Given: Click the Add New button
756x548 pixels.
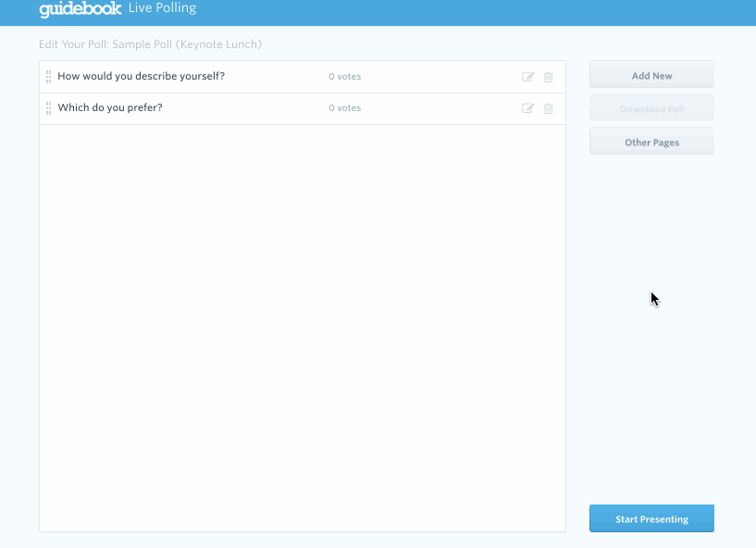Looking at the screenshot, I should [651, 74].
